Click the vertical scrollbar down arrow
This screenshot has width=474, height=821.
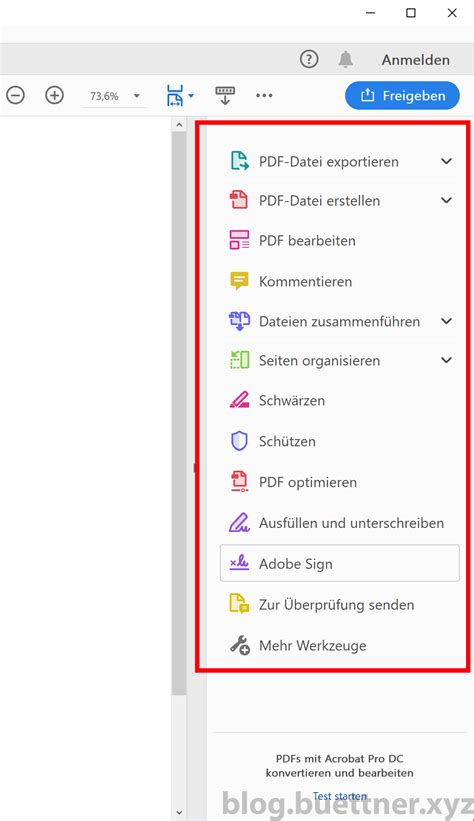pyautogui.click(x=179, y=813)
